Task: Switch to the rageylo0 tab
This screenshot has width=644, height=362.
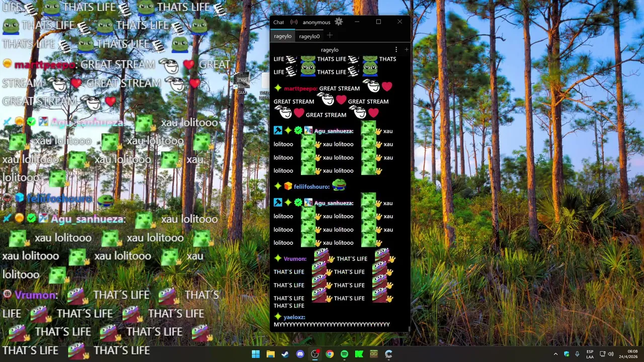Action: tap(309, 36)
